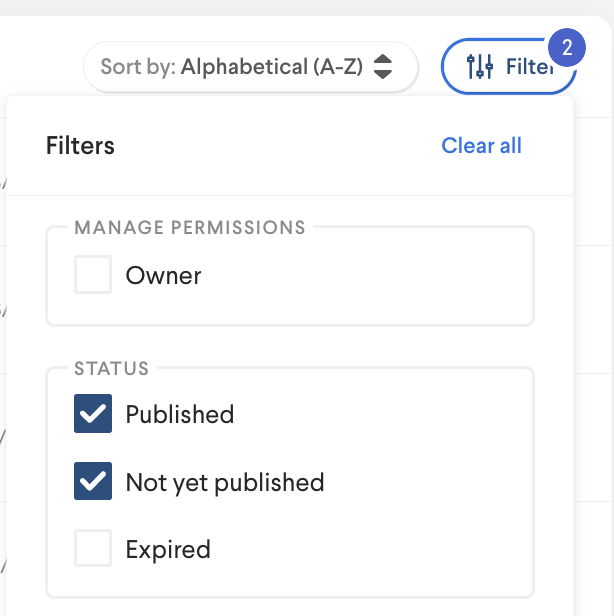Enable the Owner permission checkbox
Image resolution: width=614 pixels, height=616 pixels.
(x=93, y=275)
